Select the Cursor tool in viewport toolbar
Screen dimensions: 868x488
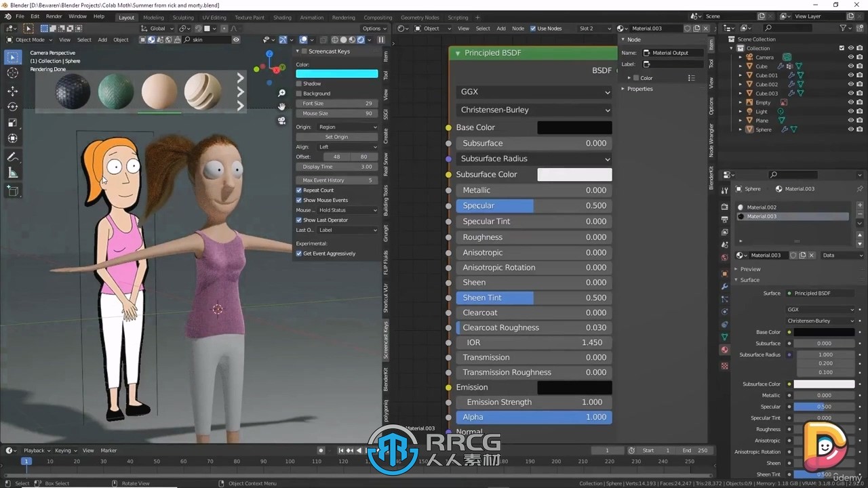pos(13,73)
